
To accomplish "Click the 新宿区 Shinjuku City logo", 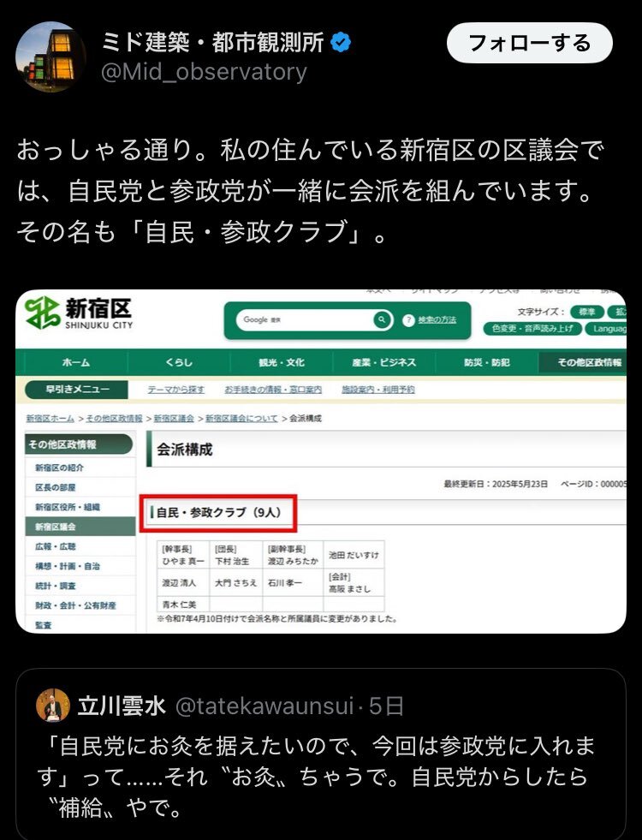I will click(78, 313).
